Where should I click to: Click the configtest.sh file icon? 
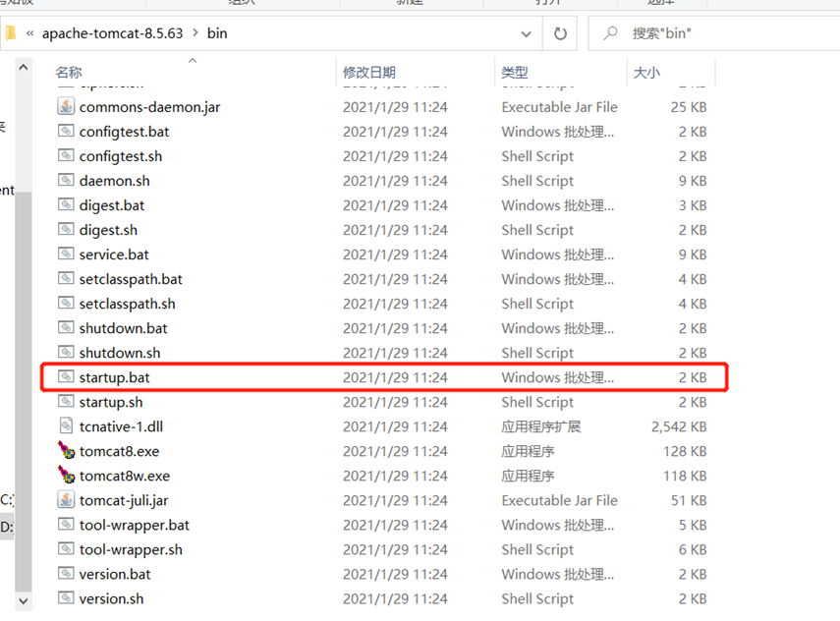[x=66, y=155]
